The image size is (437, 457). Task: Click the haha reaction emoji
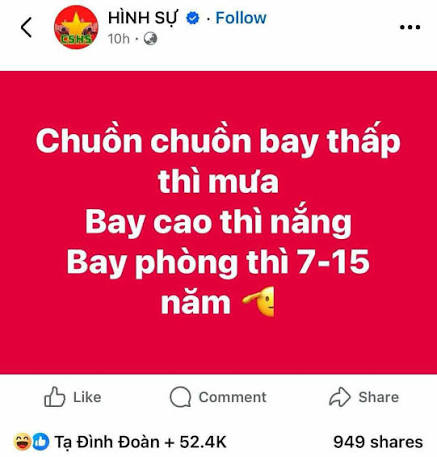(x=23, y=442)
